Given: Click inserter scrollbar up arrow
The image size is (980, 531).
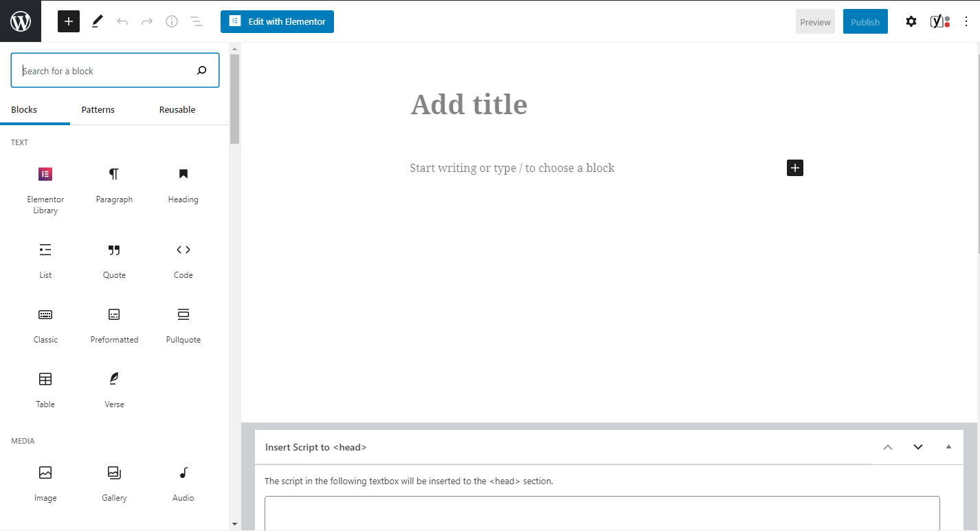Looking at the screenshot, I should [x=234, y=48].
